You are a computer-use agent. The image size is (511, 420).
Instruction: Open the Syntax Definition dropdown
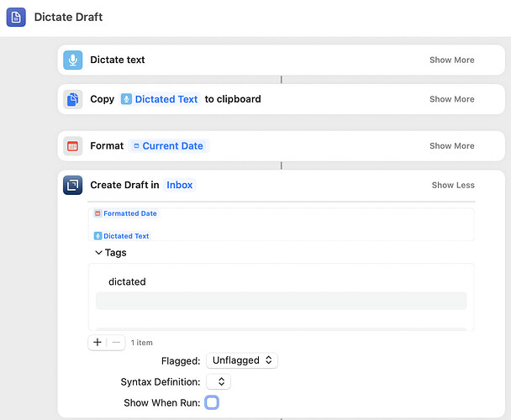219,381
